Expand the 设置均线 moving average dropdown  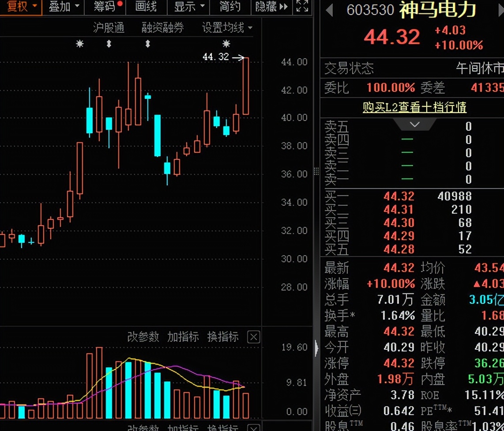pos(227,28)
